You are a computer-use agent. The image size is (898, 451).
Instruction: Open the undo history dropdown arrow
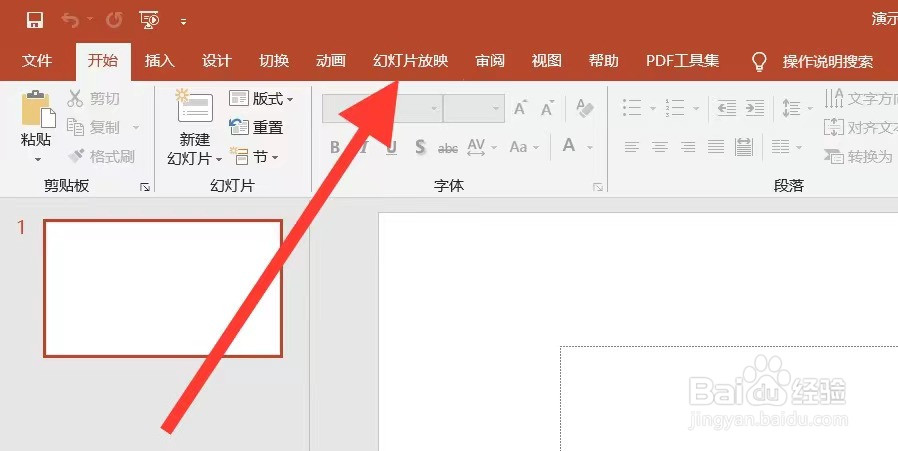coord(90,21)
